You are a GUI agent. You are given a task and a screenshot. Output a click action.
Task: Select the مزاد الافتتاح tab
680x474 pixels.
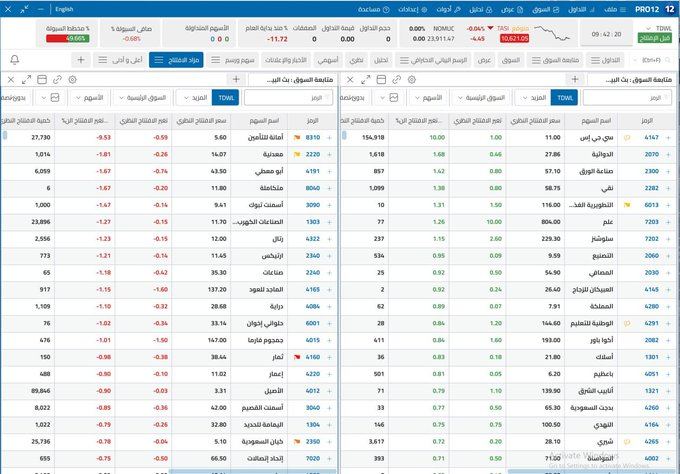coord(176,60)
